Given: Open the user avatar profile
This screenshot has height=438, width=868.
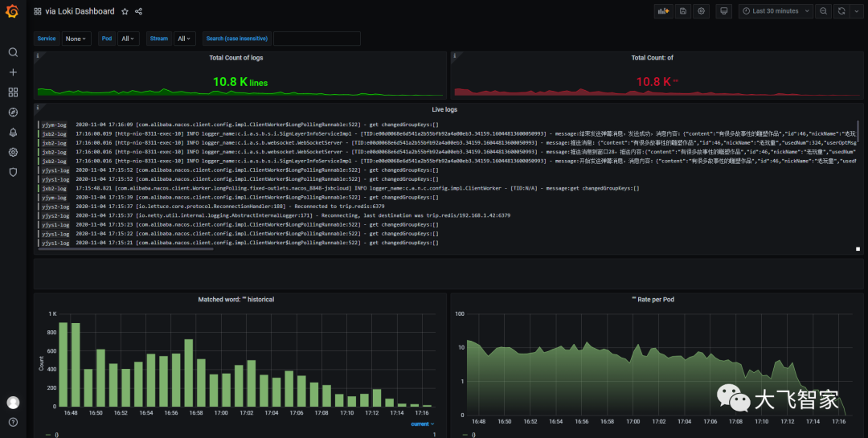Looking at the screenshot, I should (13, 403).
